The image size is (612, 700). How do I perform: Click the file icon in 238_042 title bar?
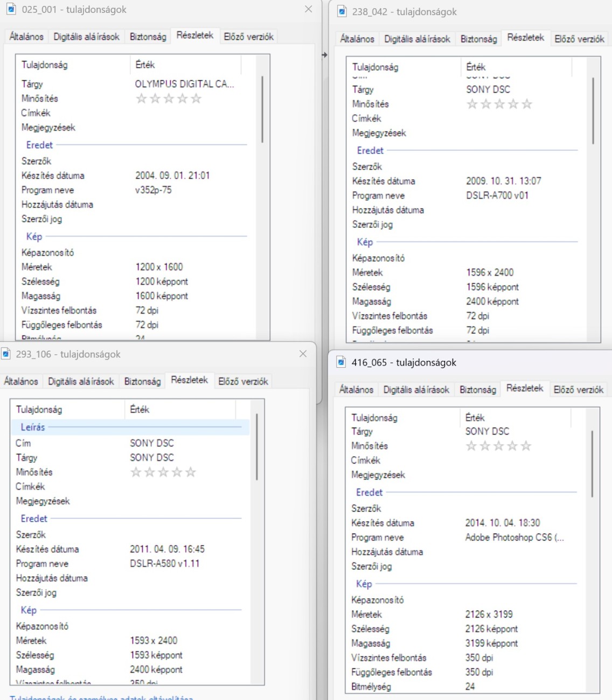(x=342, y=11)
